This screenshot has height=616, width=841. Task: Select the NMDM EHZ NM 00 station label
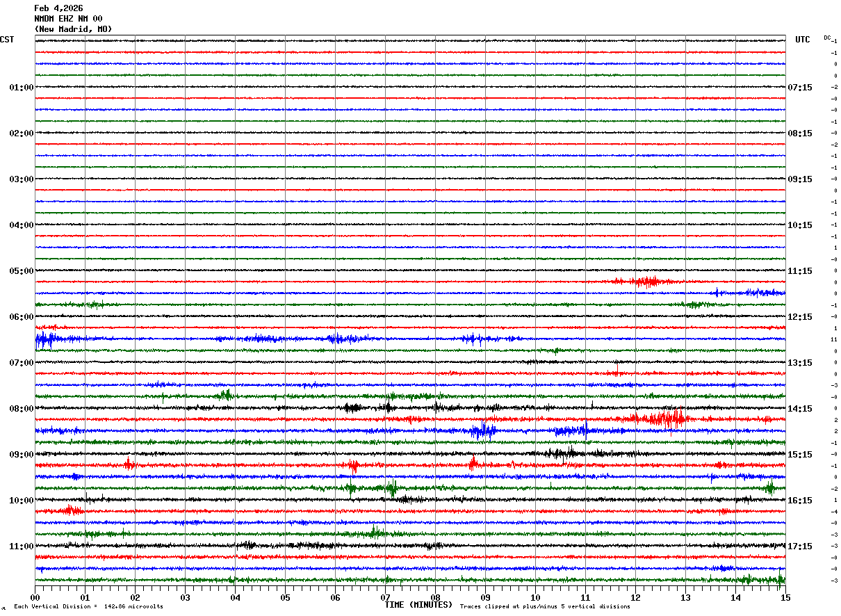[68, 19]
